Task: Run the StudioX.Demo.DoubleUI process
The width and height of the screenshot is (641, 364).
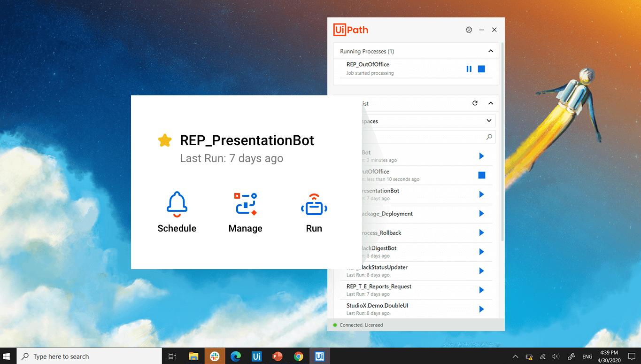Action: [x=481, y=309]
